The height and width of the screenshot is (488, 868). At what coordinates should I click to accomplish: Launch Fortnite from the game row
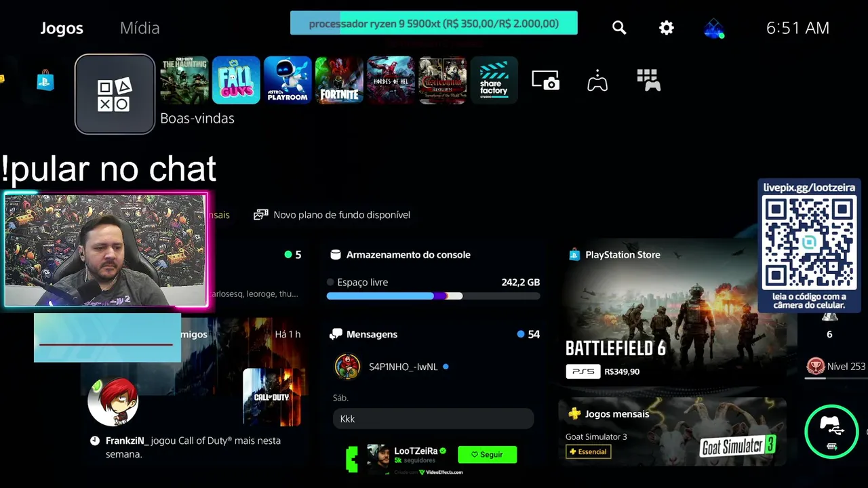pos(339,80)
